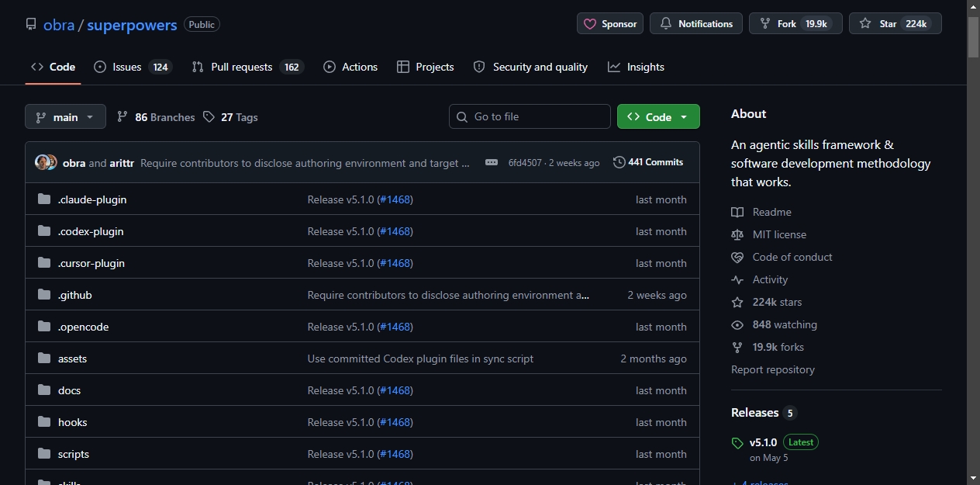Open the assets folder name

tap(72, 359)
